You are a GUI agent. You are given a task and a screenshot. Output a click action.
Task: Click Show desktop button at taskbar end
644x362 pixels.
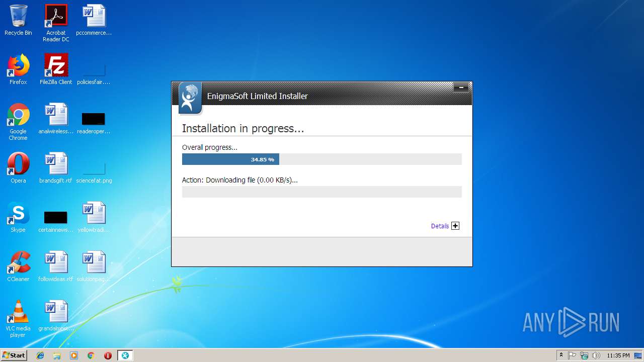point(639,355)
